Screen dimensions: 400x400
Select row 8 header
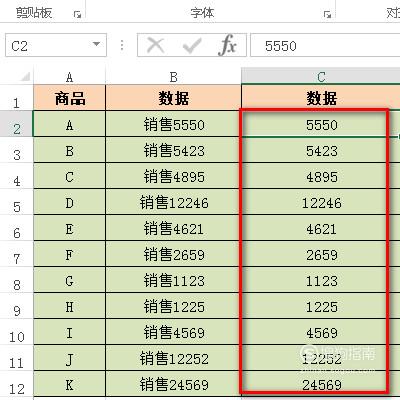pos(16,280)
